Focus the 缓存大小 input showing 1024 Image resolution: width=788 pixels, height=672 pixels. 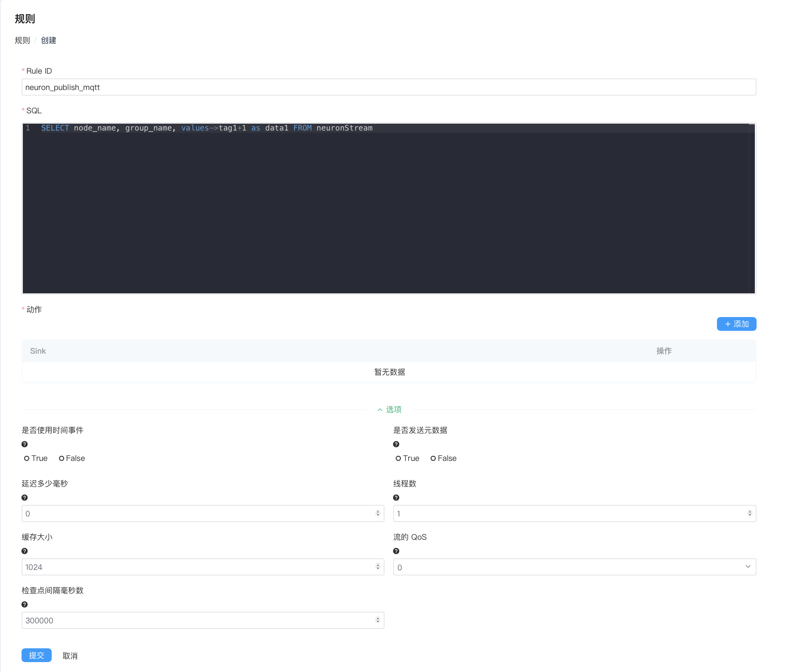click(x=203, y=567)
